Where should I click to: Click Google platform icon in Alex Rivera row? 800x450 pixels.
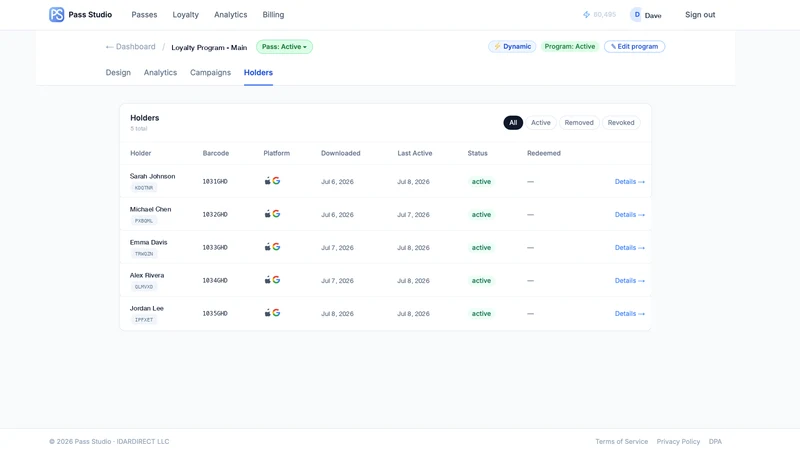click(276, 280)
